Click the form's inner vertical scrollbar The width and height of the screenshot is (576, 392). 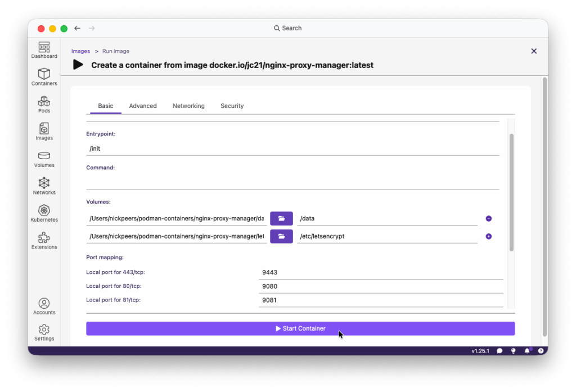point(511,191)
